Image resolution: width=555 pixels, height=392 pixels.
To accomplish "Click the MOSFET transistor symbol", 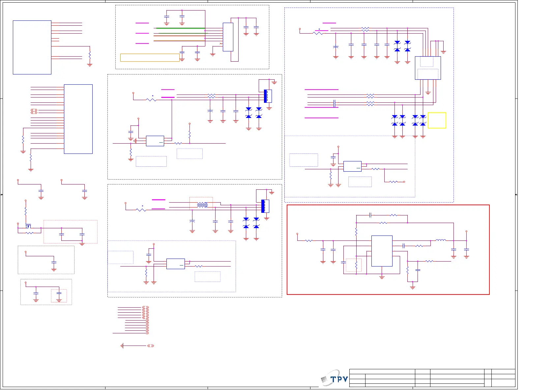I will point(28,226).
